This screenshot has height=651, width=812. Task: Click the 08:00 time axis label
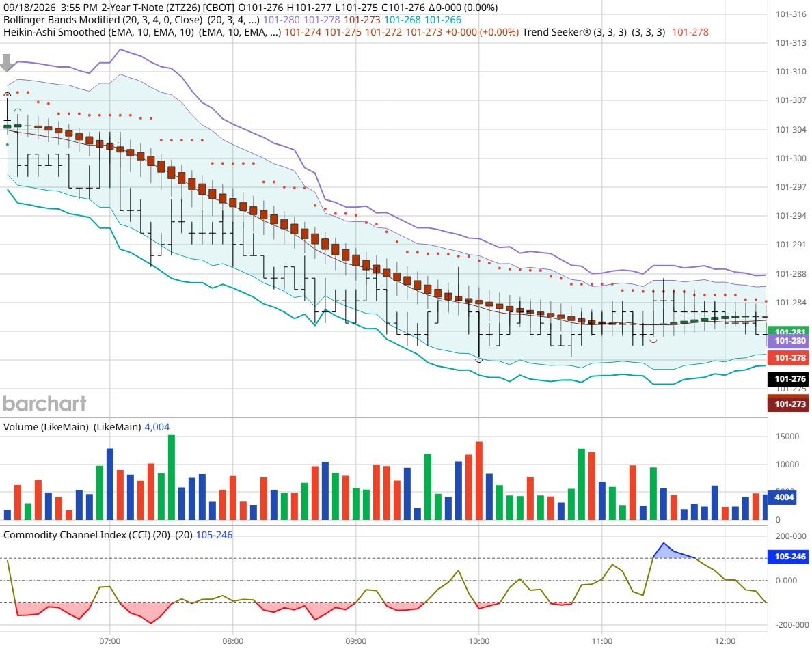tap(232, 641)
